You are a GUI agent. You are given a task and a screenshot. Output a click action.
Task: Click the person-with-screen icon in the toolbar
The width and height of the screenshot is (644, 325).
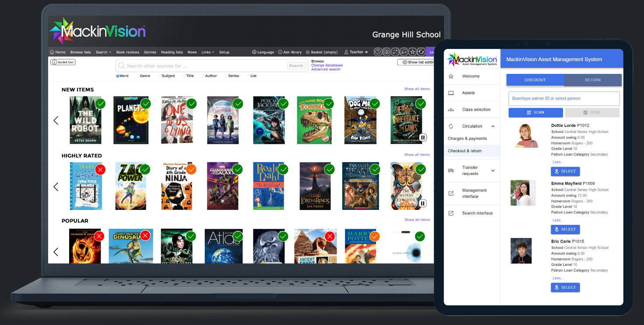(404, 52)
